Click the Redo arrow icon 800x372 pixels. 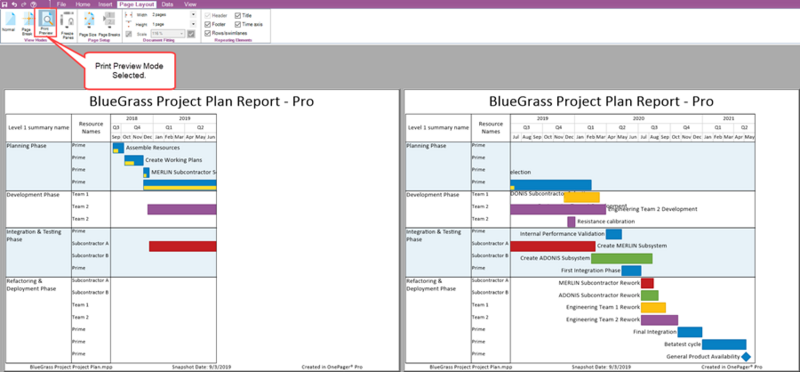(23, 4)
